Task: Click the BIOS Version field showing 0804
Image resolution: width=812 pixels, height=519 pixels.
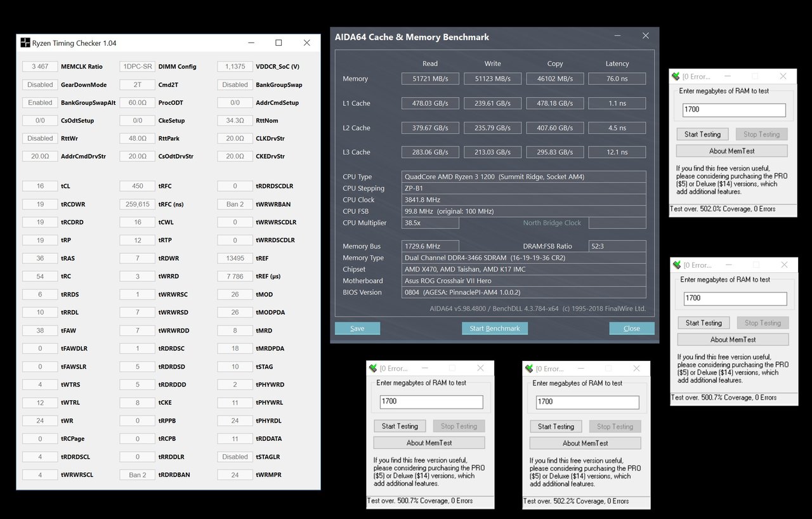Action: [524, 292]
